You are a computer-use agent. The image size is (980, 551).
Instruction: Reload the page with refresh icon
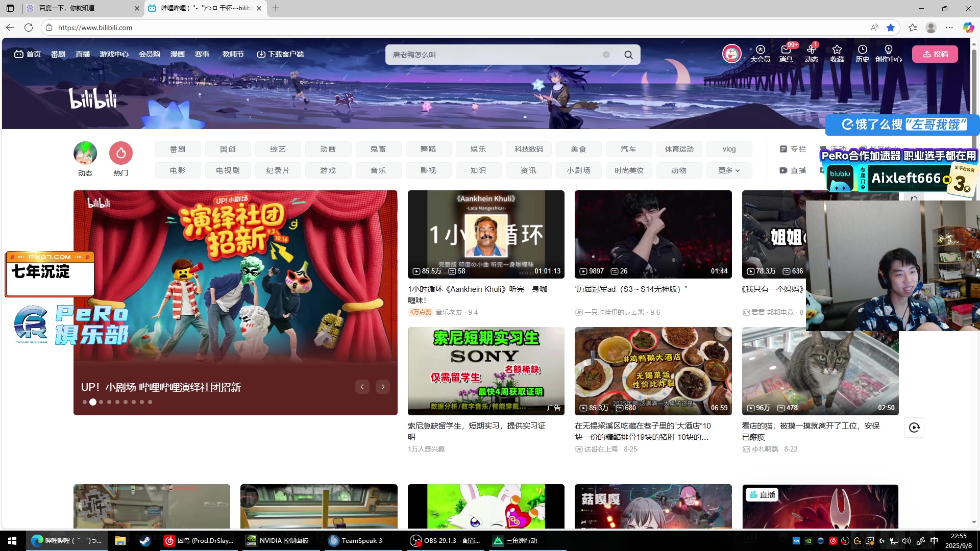[29, 28]
